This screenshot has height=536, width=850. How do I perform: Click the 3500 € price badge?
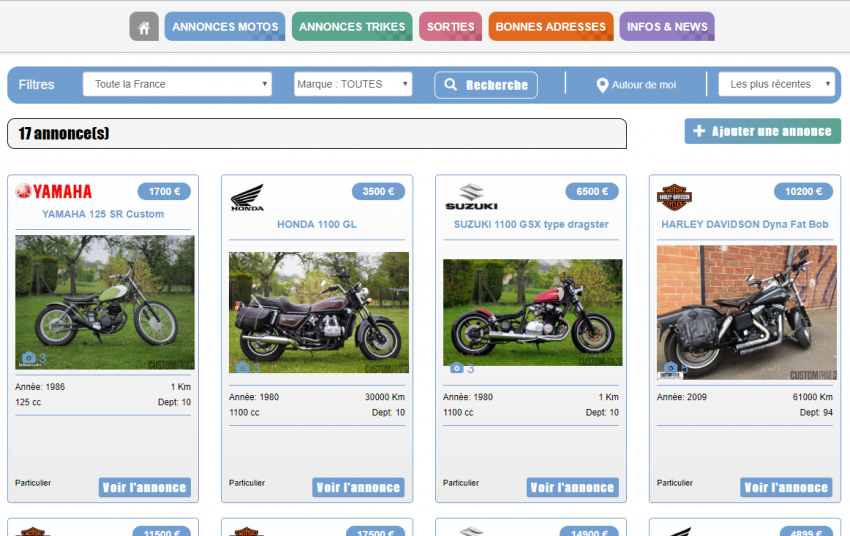pyautogui.click(x=378, y=191)
